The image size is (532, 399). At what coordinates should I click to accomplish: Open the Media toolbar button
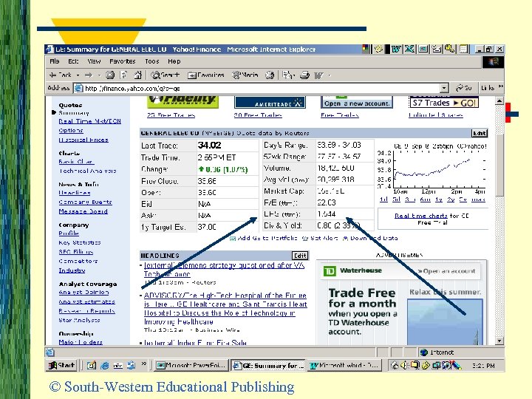(245, 75)
